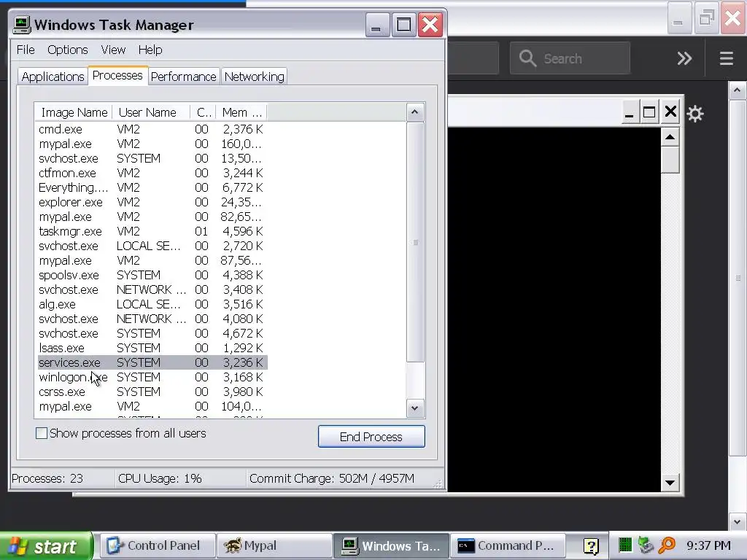
Task: Minimize the Windows Task Manager window
Action: point(377,24)
